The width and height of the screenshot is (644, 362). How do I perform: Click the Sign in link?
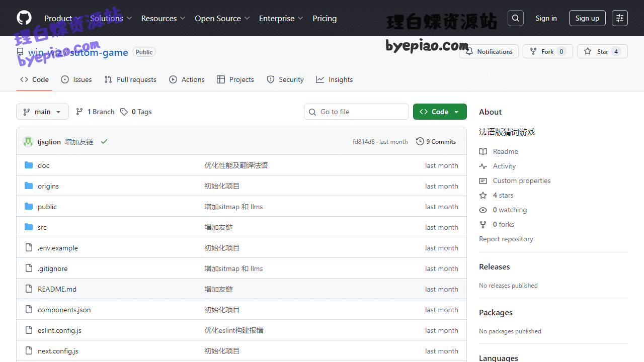click(x=546, y=18)
